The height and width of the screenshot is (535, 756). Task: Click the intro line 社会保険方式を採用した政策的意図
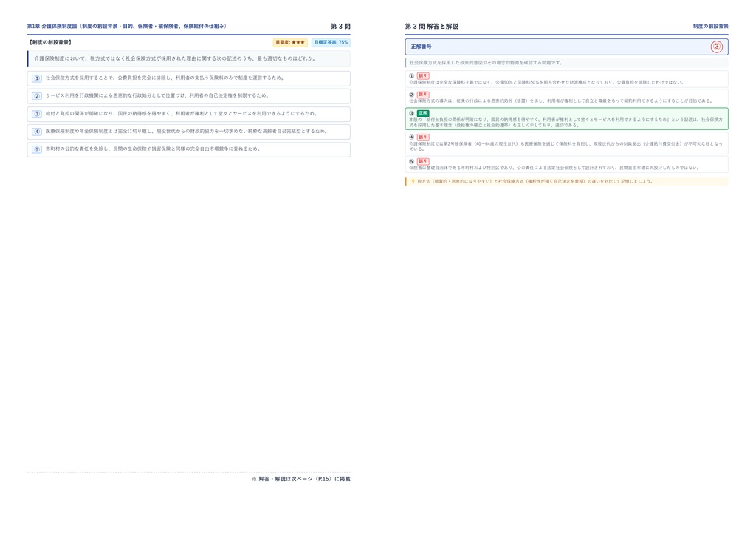pyautogui.click(x=486, y=63)
